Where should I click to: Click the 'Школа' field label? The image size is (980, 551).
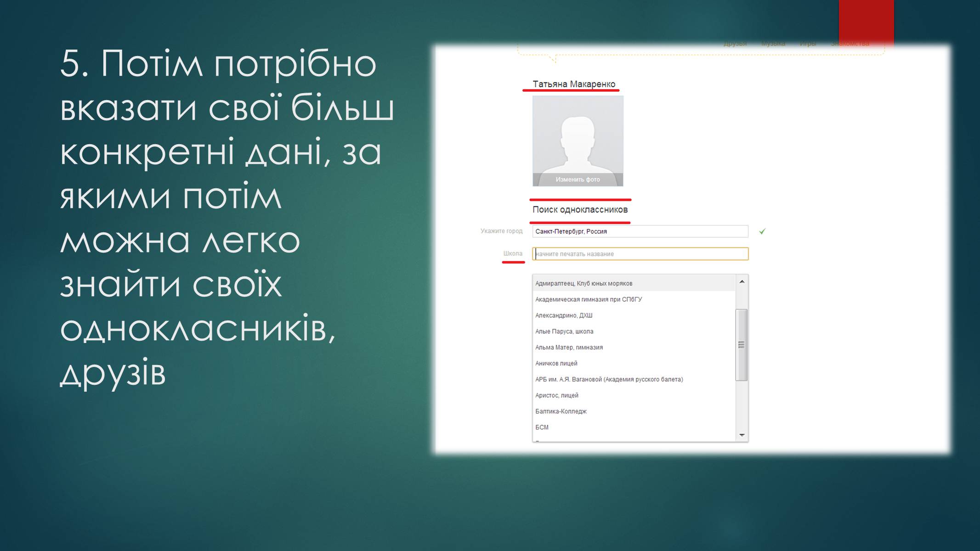(x=513, y=253)
